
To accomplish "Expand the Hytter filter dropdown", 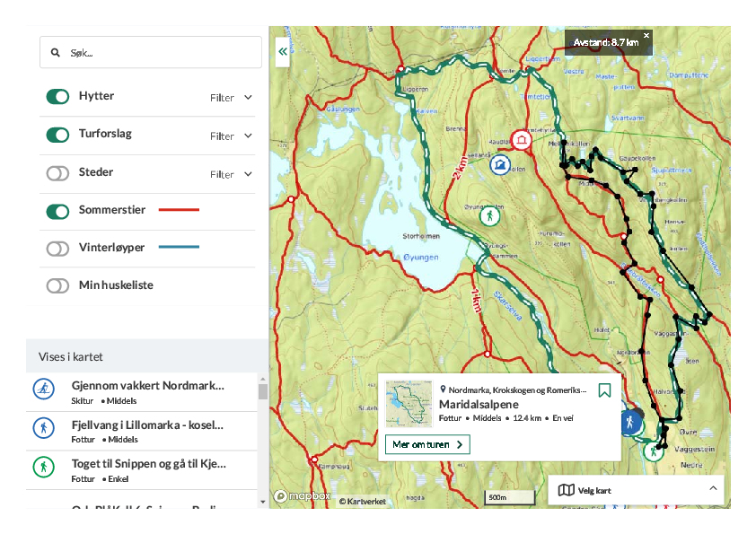I will 232,98.
